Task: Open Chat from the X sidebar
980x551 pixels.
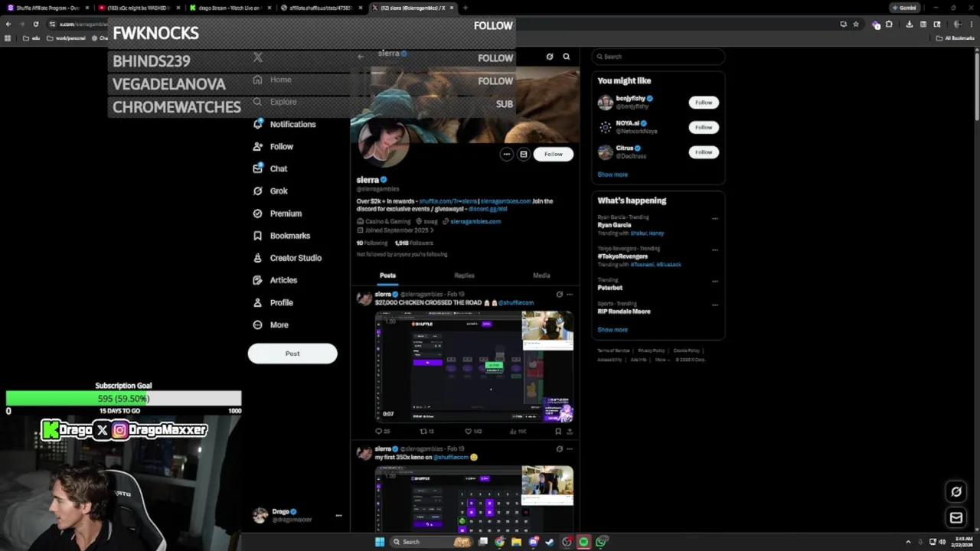Action: 270,168
